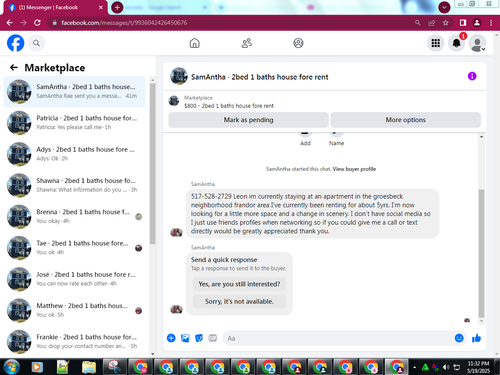This screenshot has height=375, width=500.
Task: Choose a sticker icon in composer
Action: [199, 338]
